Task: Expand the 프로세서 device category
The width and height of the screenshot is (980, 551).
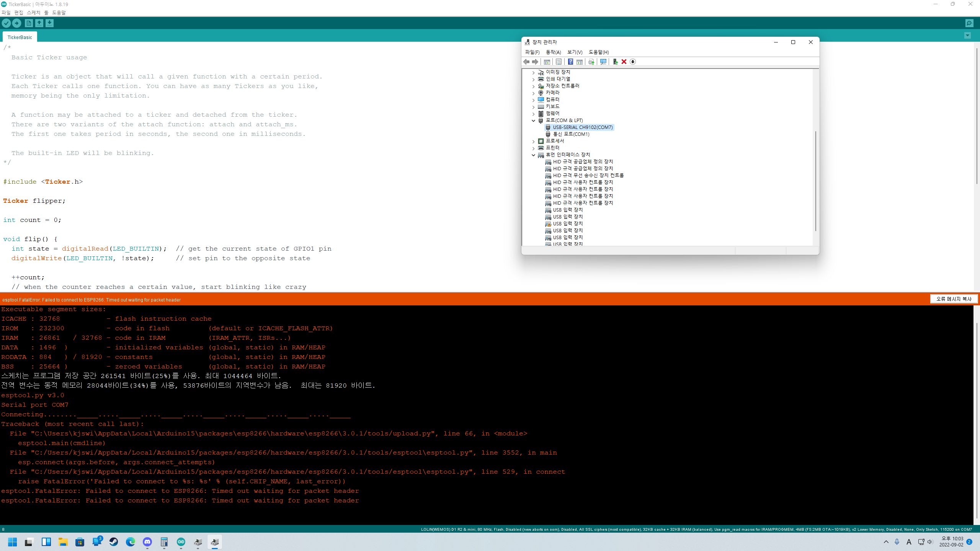Action: (x=533, y=141)
